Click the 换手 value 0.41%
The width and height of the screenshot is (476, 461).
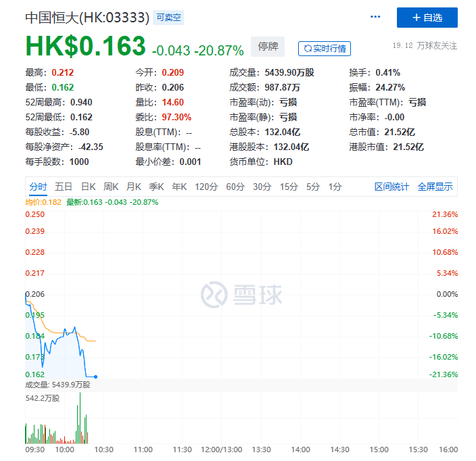(x=387, y=72)
